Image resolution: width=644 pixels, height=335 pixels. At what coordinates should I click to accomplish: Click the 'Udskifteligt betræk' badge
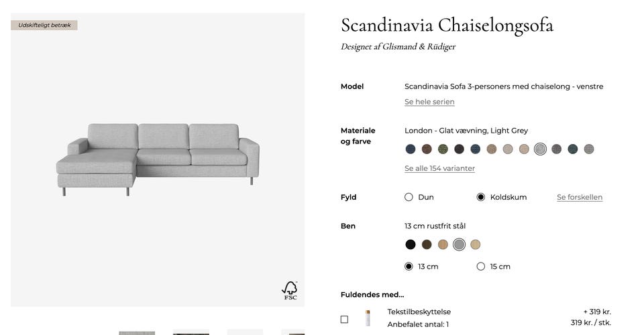pos(44,25)
